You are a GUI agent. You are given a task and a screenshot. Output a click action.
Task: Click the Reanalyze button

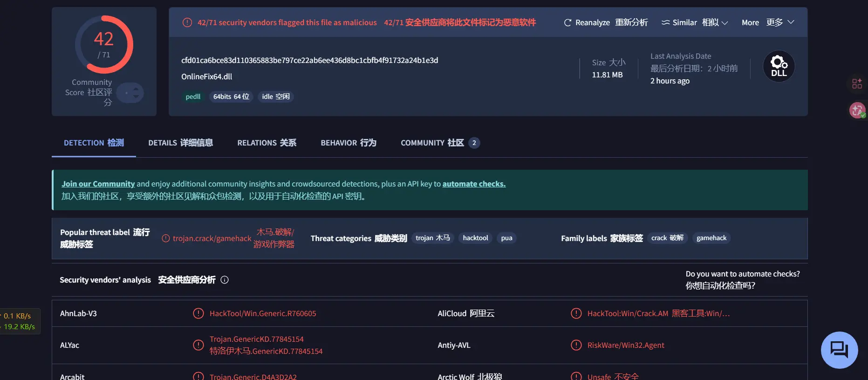(x=606, y=22)
